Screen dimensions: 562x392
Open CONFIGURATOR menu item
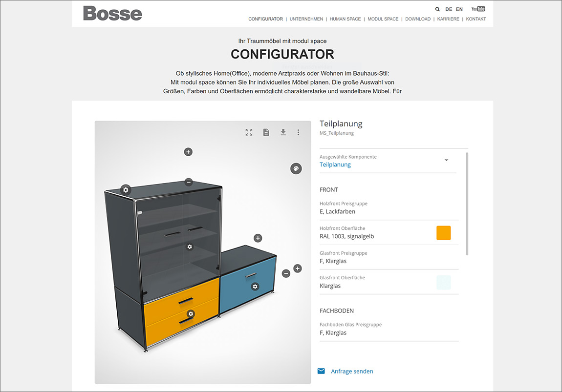pos(265,19)
